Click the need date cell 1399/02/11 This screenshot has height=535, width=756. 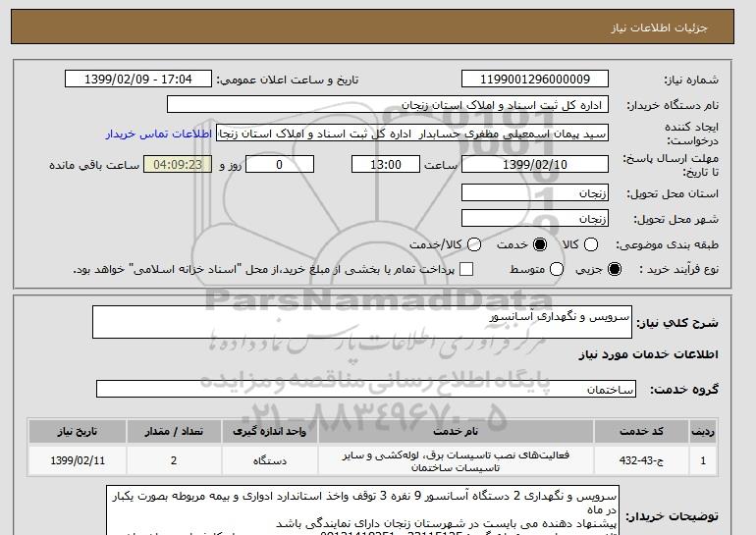coord(78,460)
